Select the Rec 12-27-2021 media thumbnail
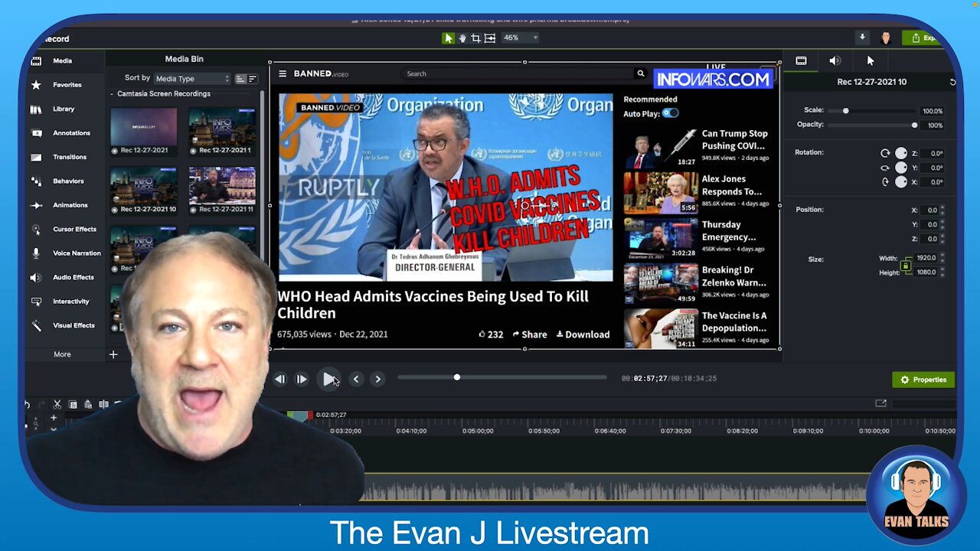Image resolution: width=980 pixels, height=551 pixels. (143, 131)
